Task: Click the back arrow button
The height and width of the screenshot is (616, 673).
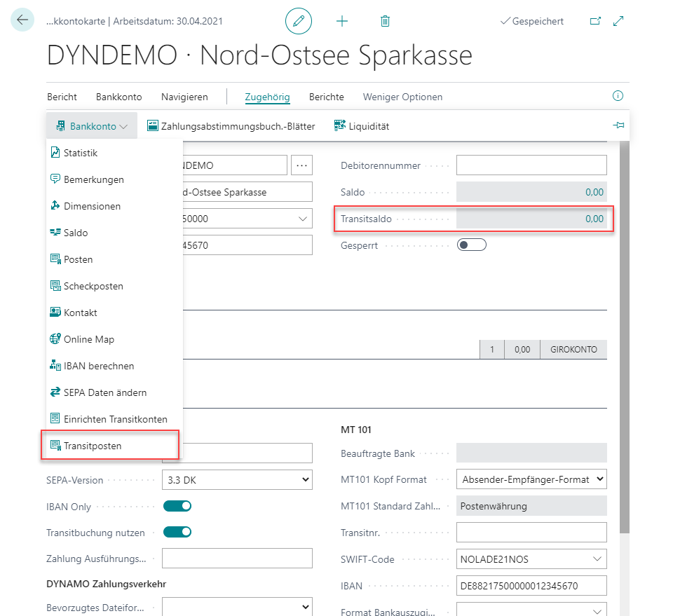Action: 22,20
